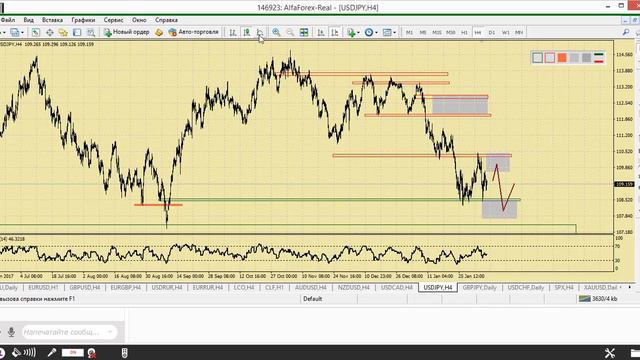The image size is (640, 360).
Task: Switch to the GBPJPY,Daily chart tab
Action: 480,287
